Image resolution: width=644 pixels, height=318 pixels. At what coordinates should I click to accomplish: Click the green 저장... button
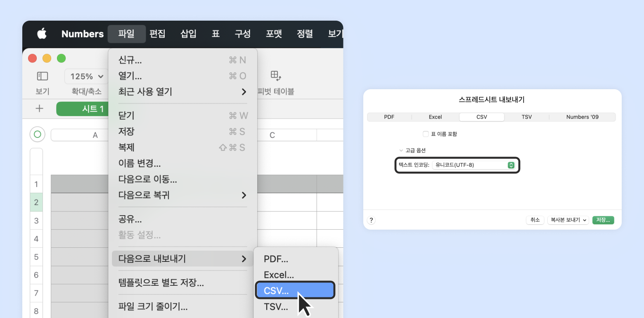[603, 220]
